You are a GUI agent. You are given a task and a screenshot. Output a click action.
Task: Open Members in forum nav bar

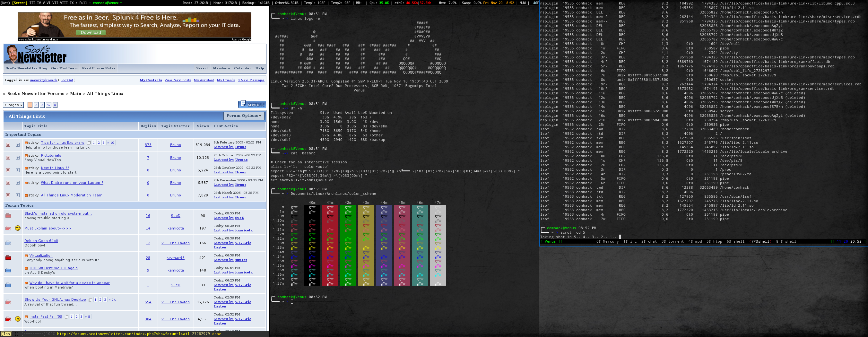pyautogui.click(x=221, y=68)
